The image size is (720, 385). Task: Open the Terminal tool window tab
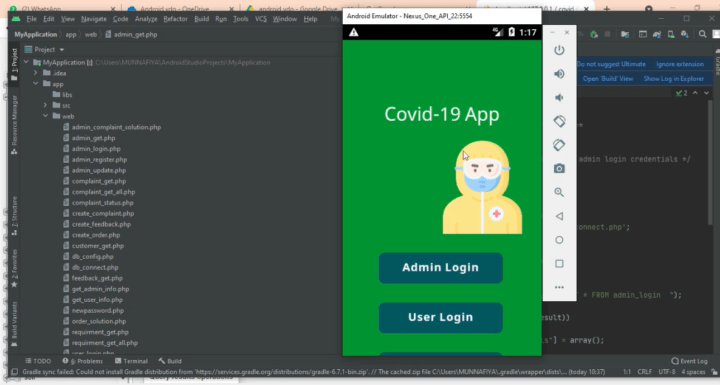131,361
